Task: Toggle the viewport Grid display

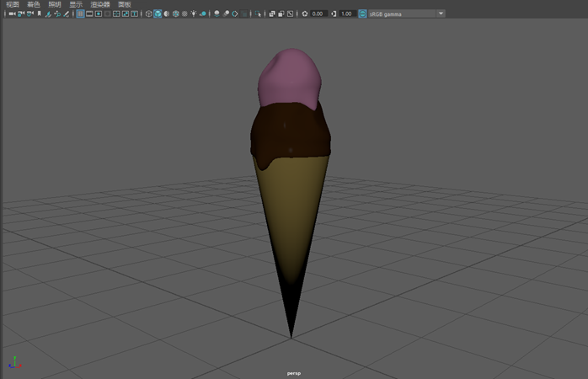Action: (80, 13)
